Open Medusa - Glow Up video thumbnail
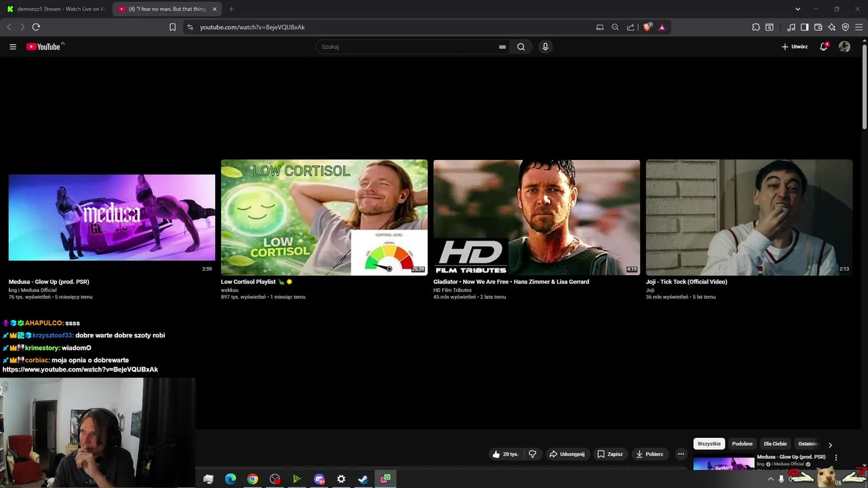The image size is (868, 488). point(112,218)
